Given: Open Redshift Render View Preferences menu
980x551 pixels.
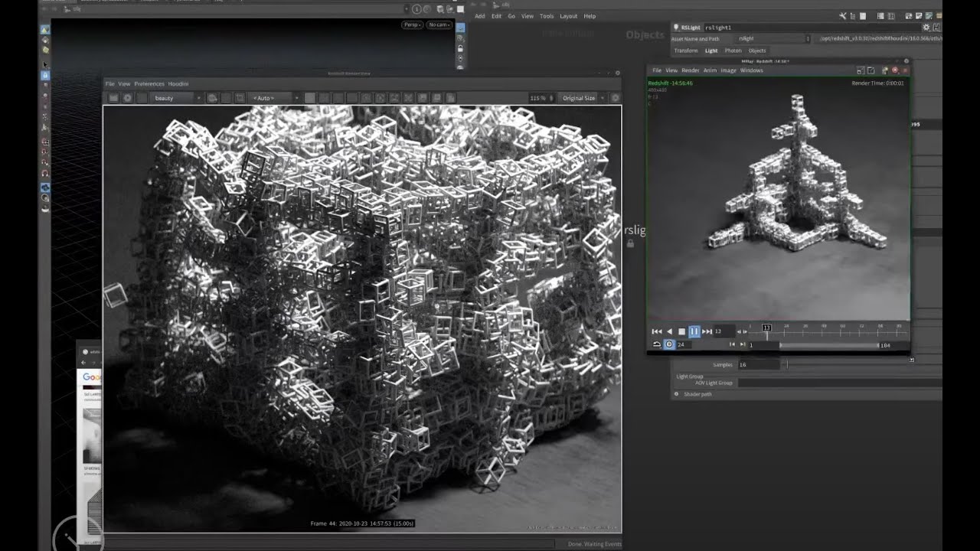Looking at the screenshot, I should (149, 83).
